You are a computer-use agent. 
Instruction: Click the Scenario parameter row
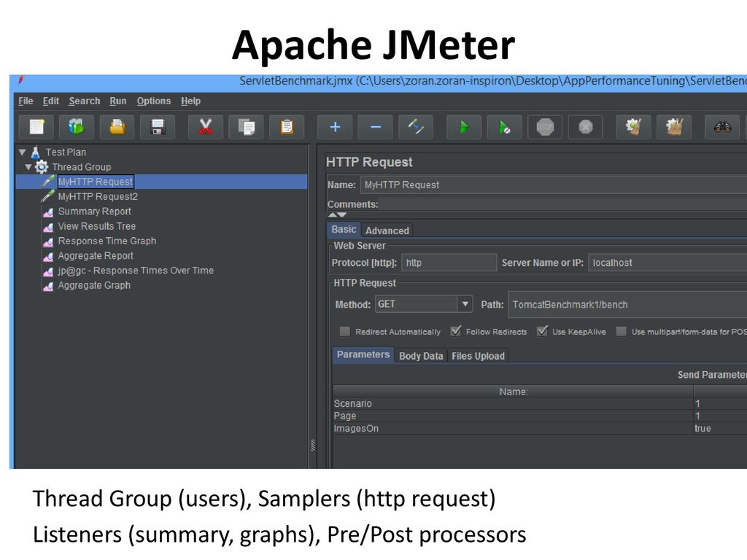540,403
